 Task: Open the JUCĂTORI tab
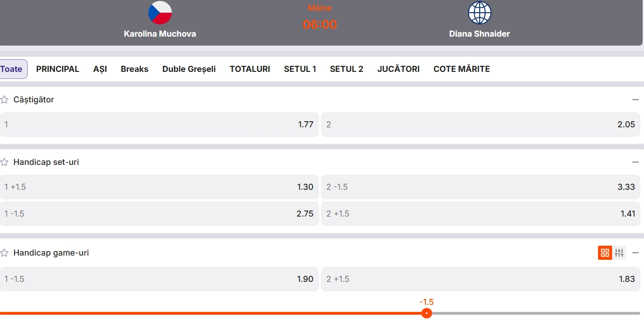coord(399,69)
